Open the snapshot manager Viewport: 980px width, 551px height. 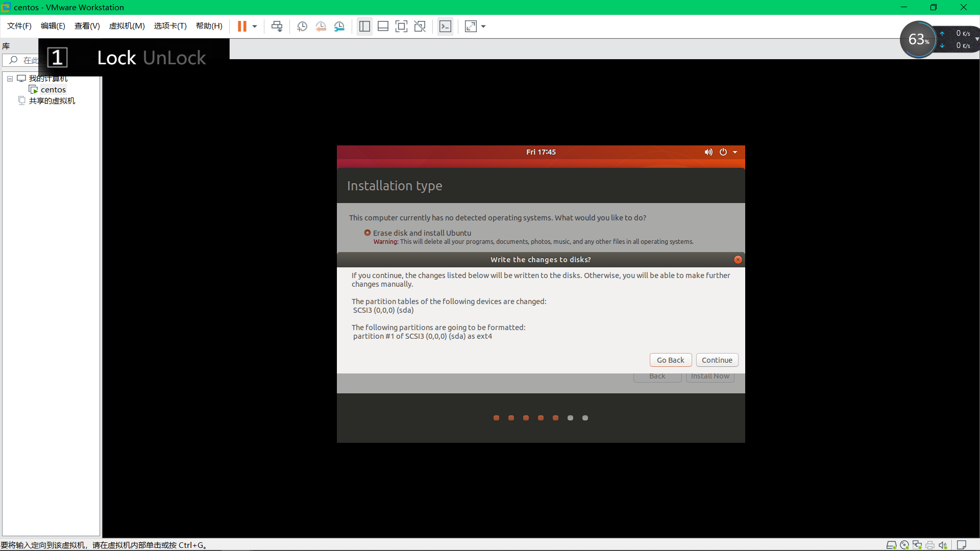[x=339, y=27]
